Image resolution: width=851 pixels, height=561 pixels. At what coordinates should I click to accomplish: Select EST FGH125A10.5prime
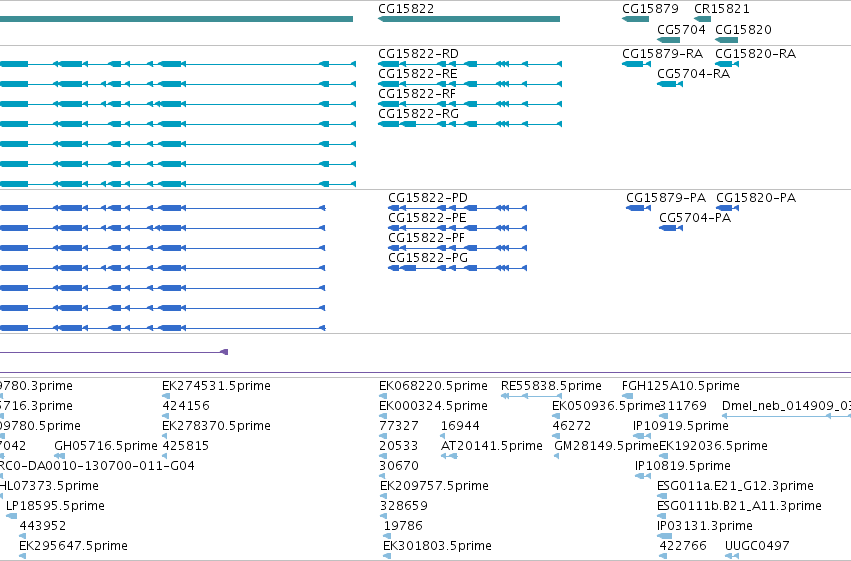pyautogui.click(x=681, y=386)
